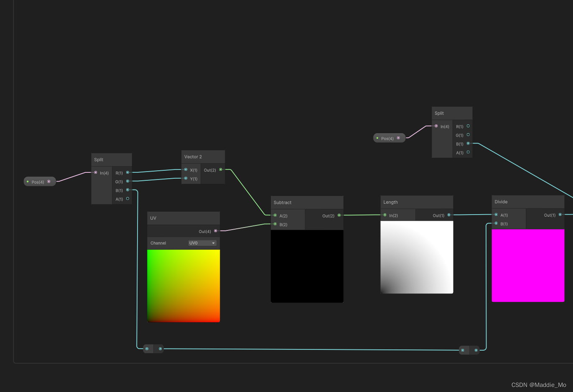This screenshot has height=392, width=573.
Task: Open the Channel UV0 dropdown
Action: tap(202, 243)
